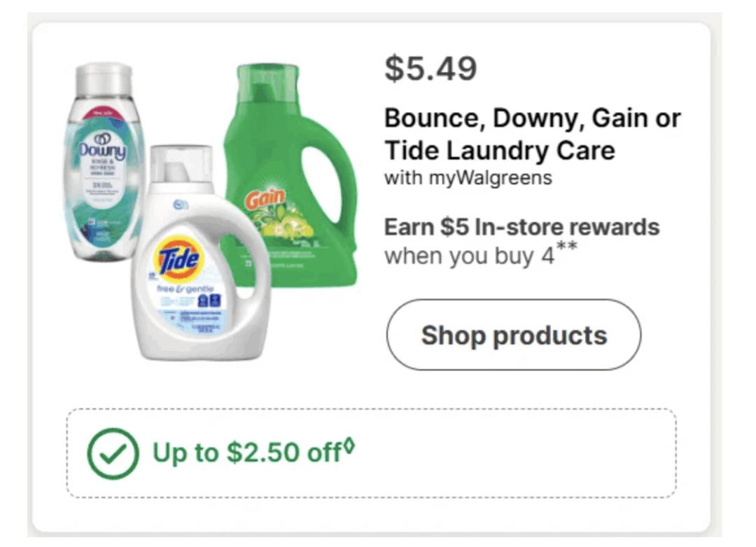Viewport: 756px width, 547px height.
Task: Click the Downy logo on clear bottle
Action: pos(103,149)
